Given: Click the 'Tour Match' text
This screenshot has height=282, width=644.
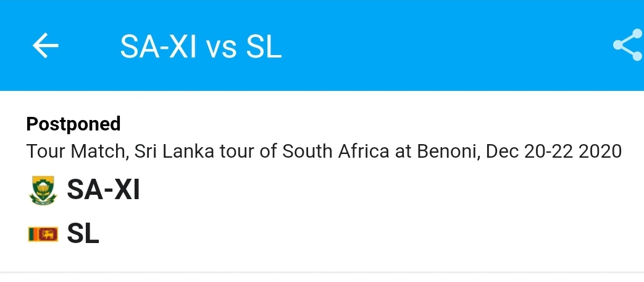Looking at the screenshot, I should click(75, 152).
